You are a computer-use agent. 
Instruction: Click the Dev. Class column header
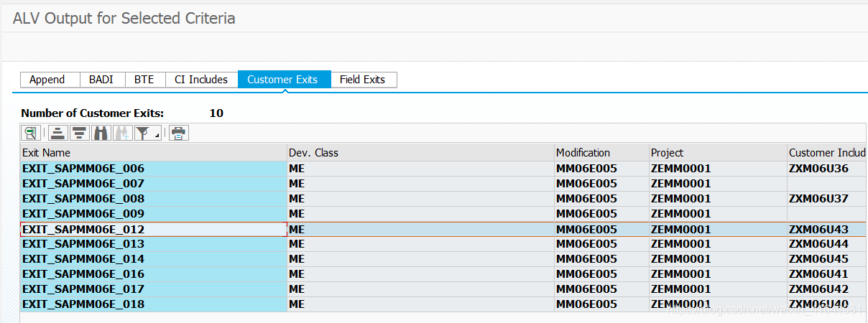pos(420,153)
